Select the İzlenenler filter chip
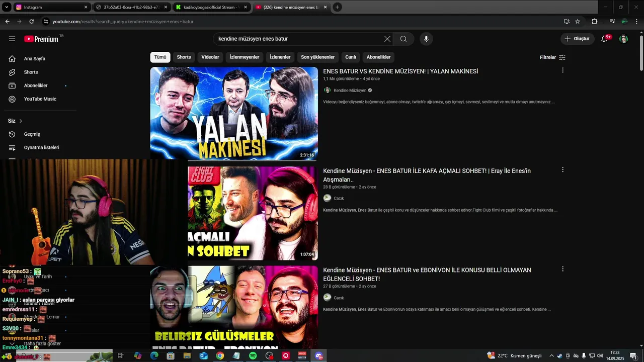This screenshot has height=362, width=644. coord(280,57)
